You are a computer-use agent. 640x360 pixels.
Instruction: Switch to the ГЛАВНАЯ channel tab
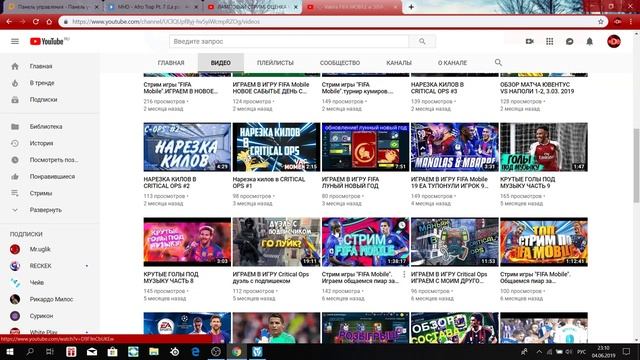(171, 63)
